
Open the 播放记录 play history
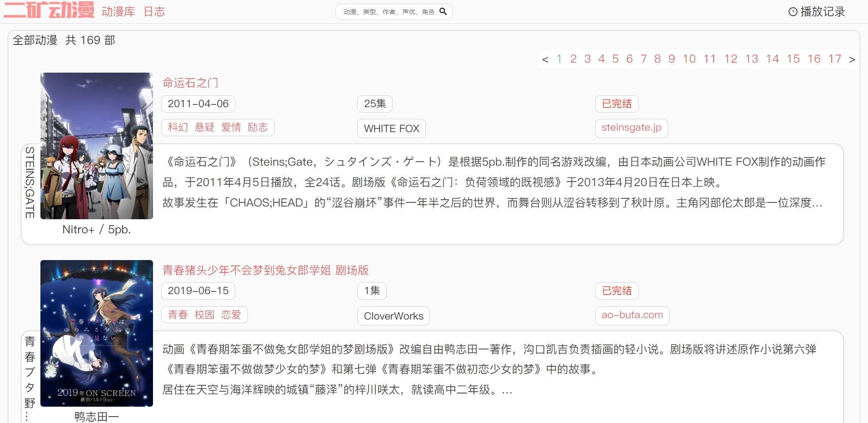coord(817,12)
